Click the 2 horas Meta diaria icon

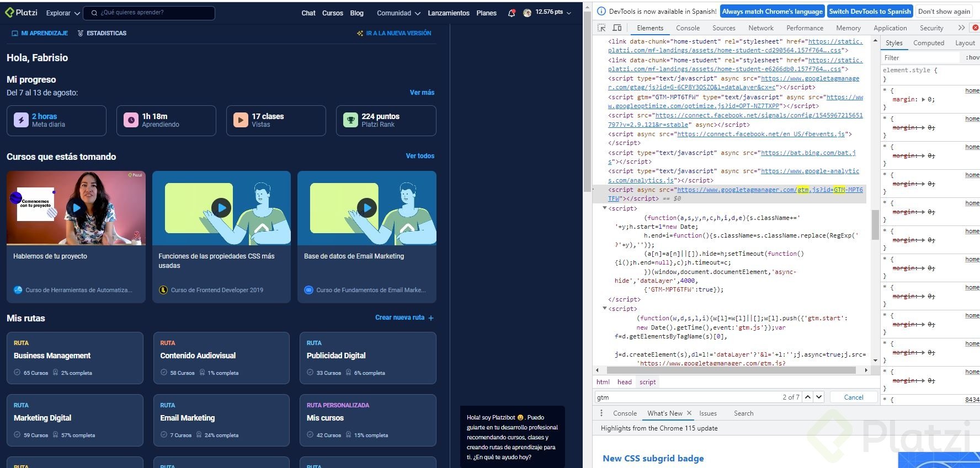coord(21,120)
